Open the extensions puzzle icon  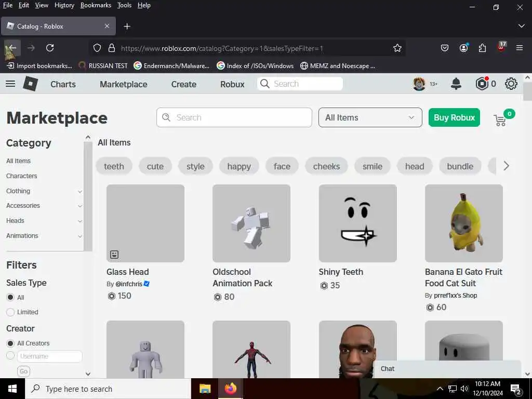tap(482, 48)
